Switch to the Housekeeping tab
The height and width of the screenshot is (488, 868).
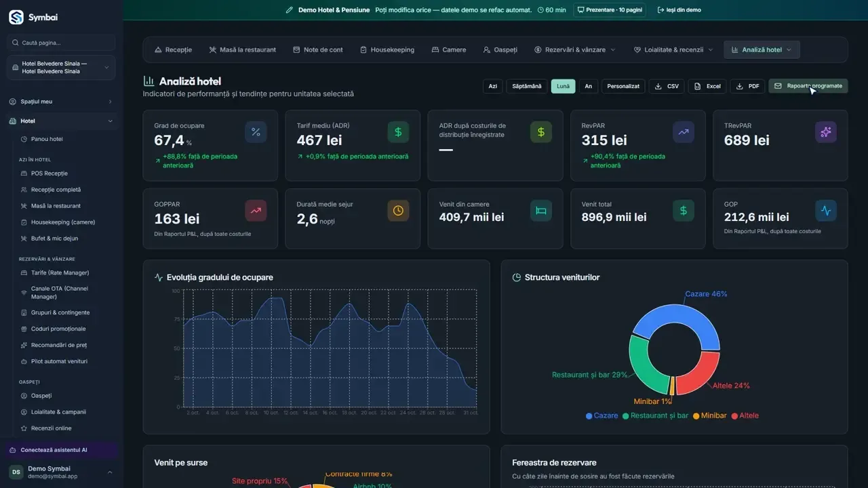click(387, 49)
